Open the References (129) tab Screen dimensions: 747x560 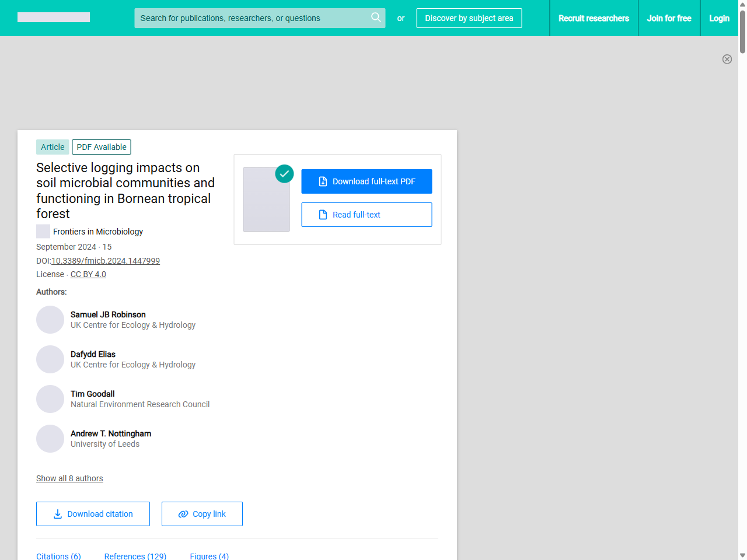click(135, 556)
